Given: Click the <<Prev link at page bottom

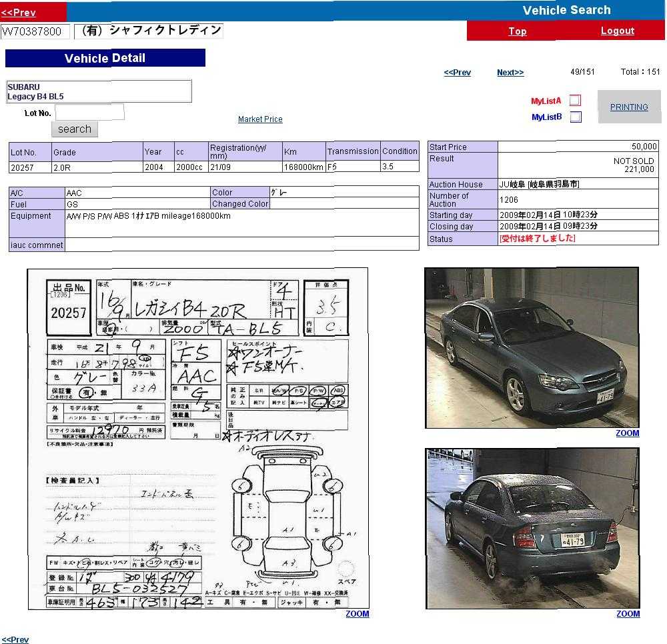Looking at the screenshot, I should 15,639.
